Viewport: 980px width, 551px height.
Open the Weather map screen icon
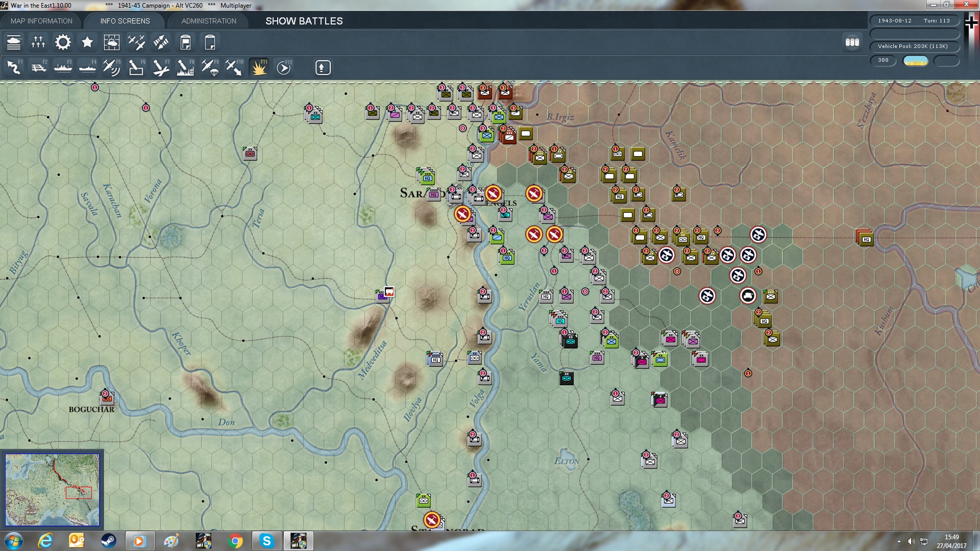[112, 42]
